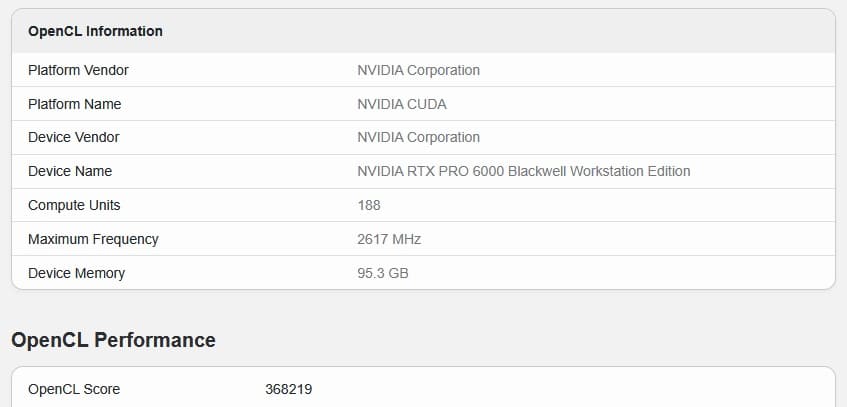Click the OpenCL Performance heading

pos(113,340)
